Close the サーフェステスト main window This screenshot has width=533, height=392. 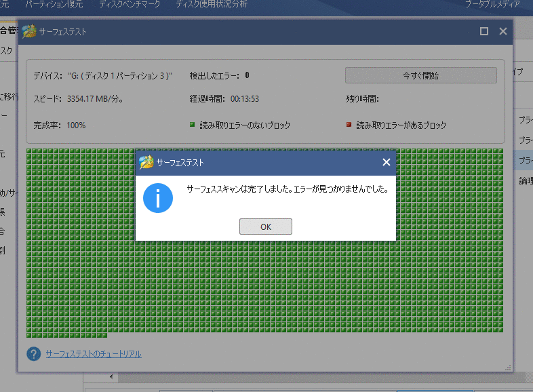coord(503,31)
